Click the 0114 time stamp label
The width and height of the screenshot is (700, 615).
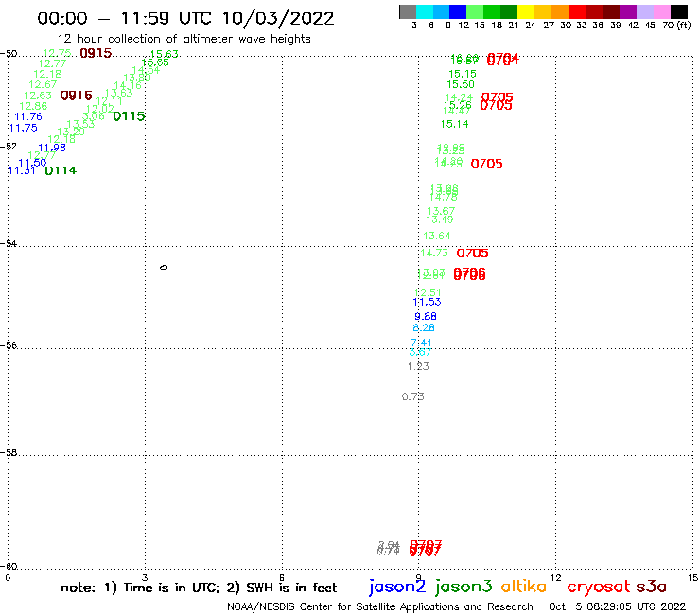point(61,170)
